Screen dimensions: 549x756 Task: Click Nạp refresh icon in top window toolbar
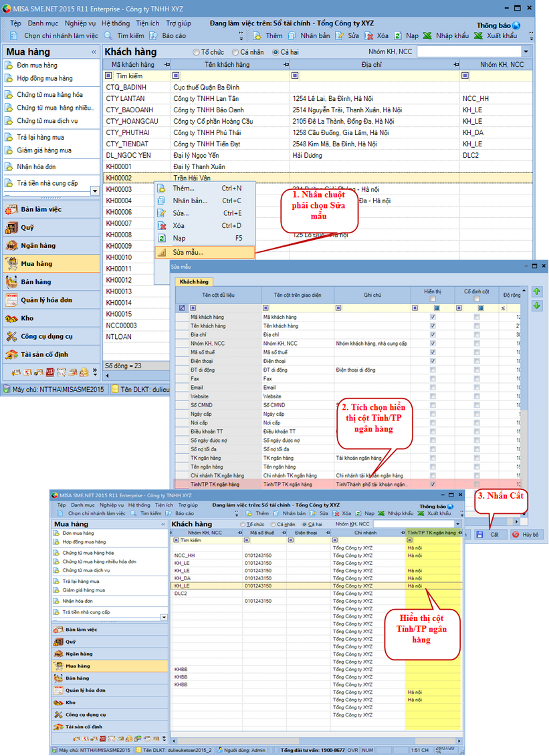[x=398, y=35]
